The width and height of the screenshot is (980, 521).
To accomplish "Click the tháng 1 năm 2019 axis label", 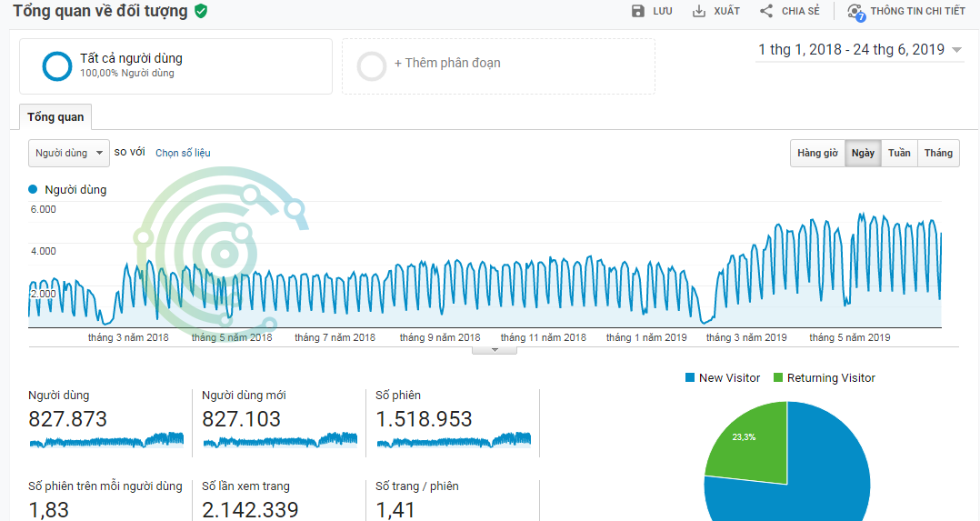I will 646,337.
